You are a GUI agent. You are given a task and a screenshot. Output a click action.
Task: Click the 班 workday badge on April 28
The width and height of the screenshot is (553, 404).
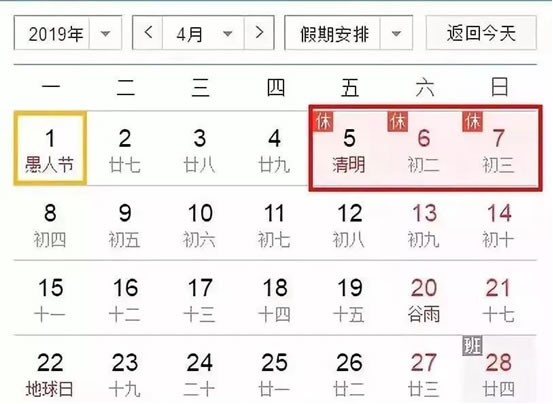[473, 345]
